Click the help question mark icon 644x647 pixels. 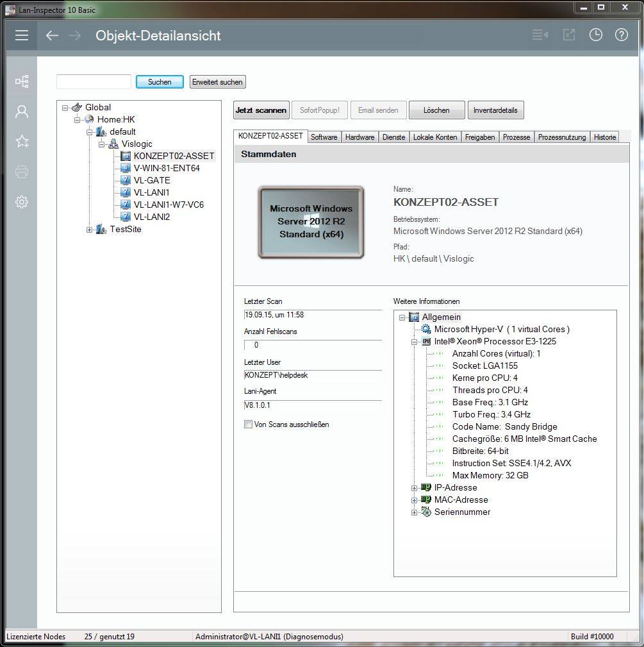click(621, 35)
